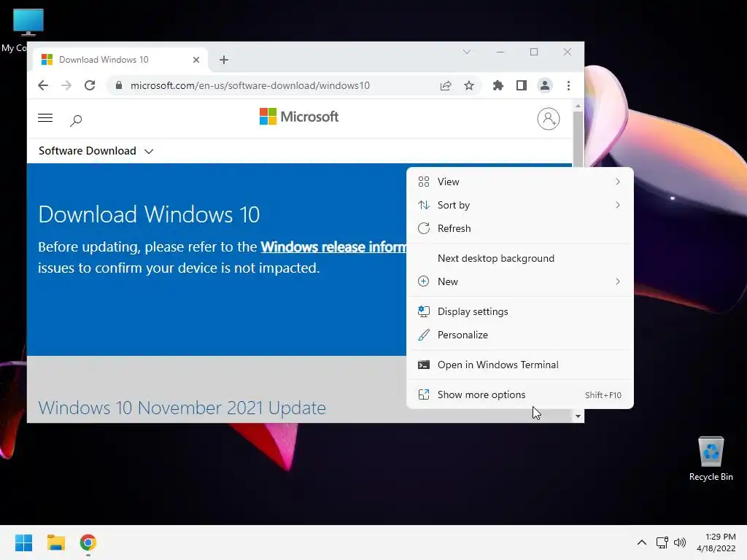Share this page using the share icon

[x=446, y=85]
